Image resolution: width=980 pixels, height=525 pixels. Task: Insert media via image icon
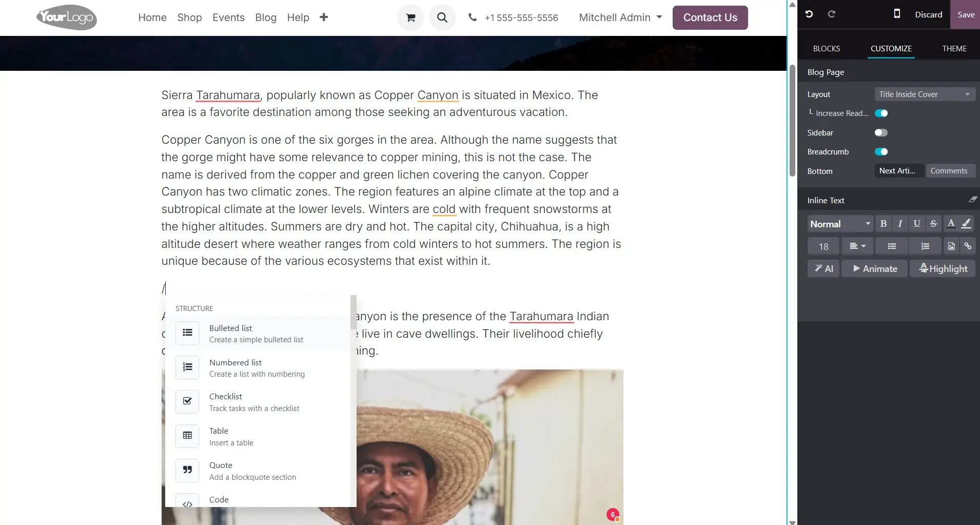tap(951, 246)
